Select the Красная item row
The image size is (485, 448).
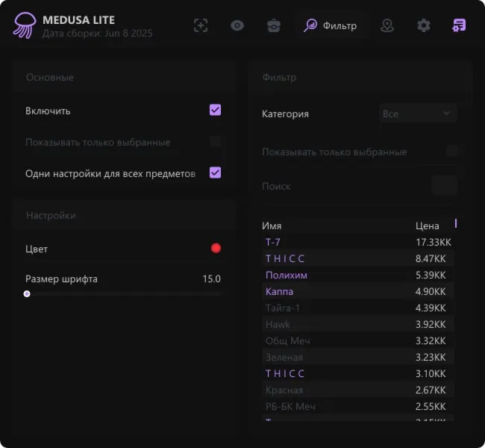tap(358, 390)
